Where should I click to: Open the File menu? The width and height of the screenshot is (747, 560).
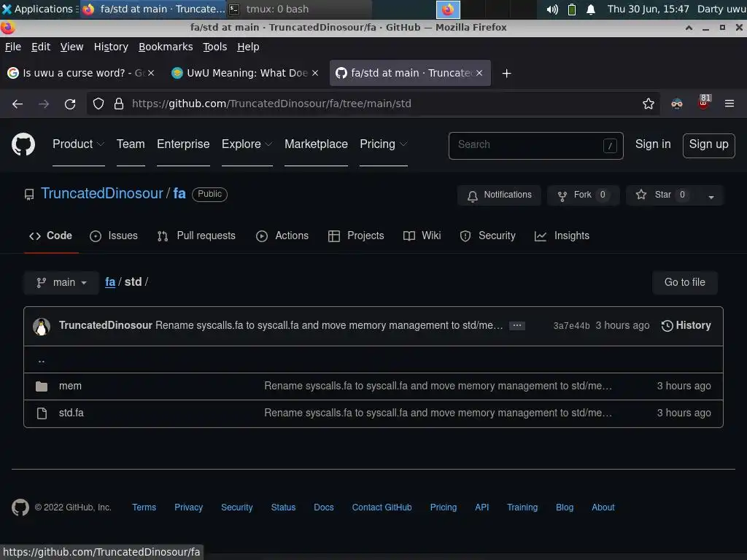click(x=13, y=47)
